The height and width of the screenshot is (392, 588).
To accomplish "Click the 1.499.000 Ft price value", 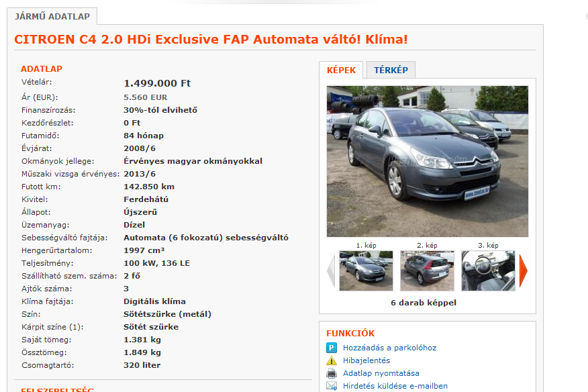I will coord(157,83).
